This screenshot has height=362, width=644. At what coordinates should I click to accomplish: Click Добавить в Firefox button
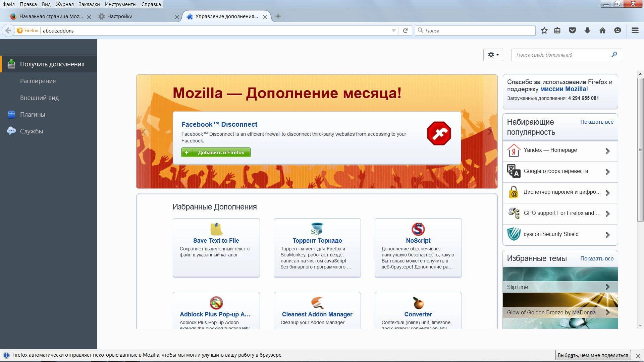click(x=216, y=153)
